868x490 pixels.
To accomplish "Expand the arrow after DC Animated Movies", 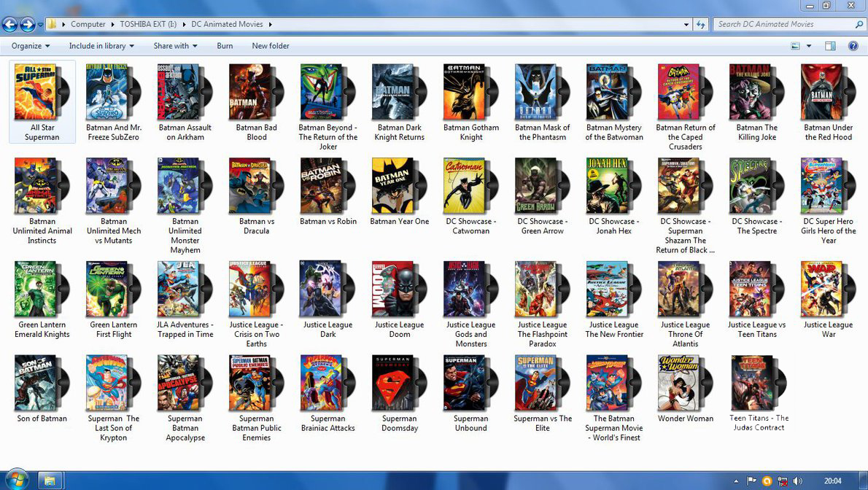I will tap(270, 24).
